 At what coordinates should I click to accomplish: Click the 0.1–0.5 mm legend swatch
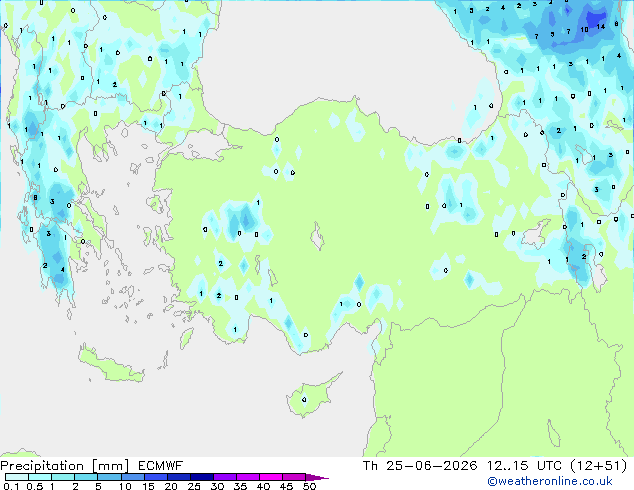coord(17,477)
